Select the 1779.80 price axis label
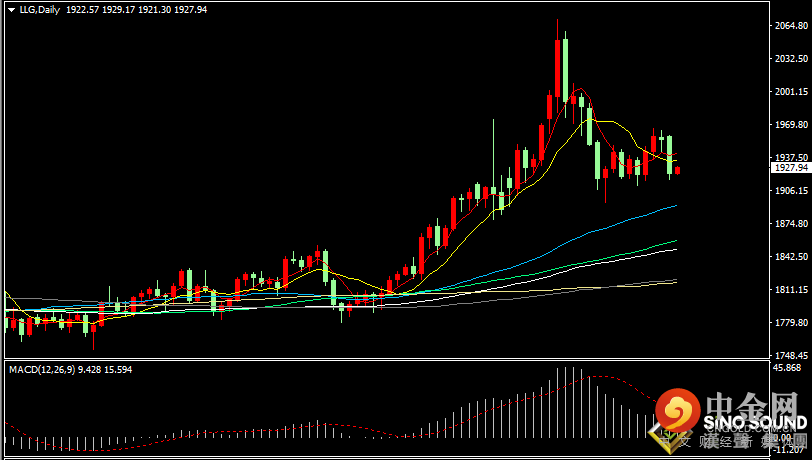This screenshot has height=460, width=812. click(791, 323)
